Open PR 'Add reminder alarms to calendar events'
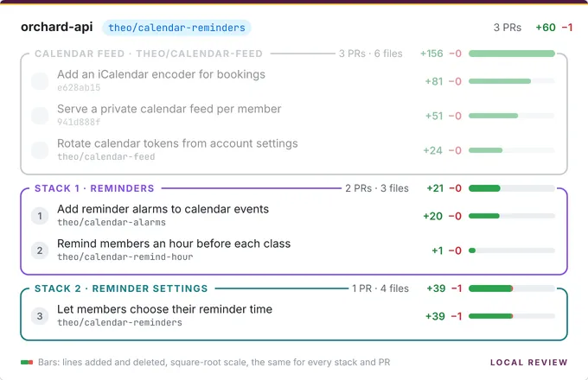Image resolution: width=588 pixels, height=380 pixels. (x=163, y=209)
